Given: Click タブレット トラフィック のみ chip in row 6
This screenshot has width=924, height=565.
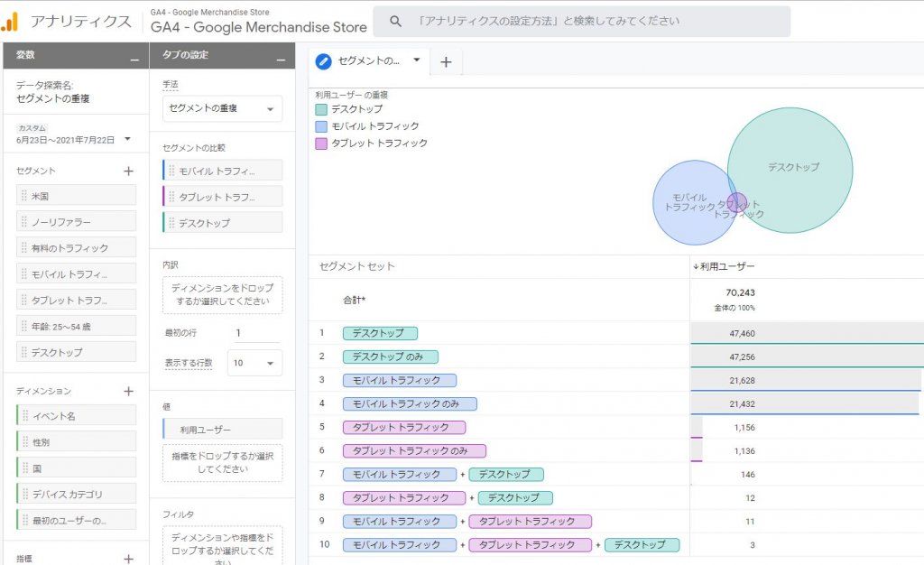Looking at the screenshot, I should (x=414, y=450).
